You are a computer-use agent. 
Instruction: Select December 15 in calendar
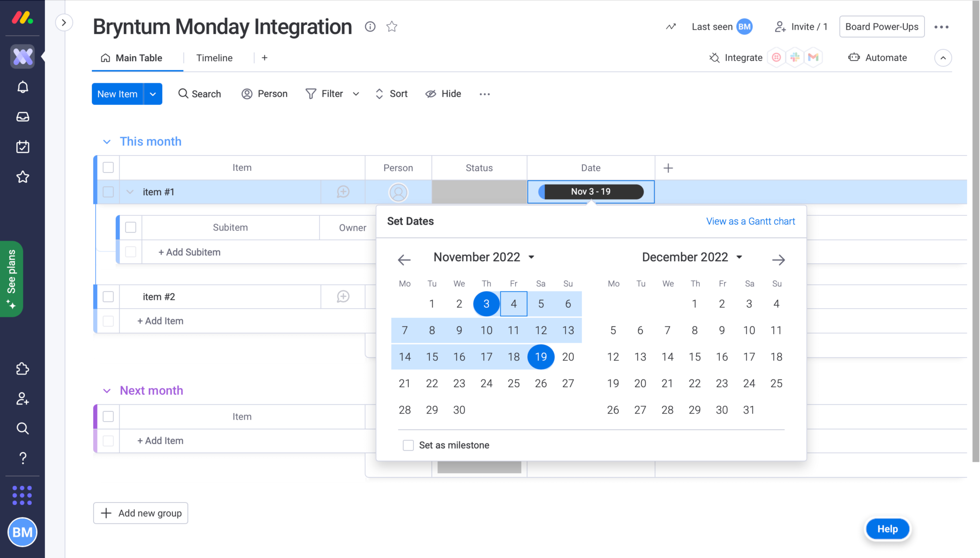[695, 357]
